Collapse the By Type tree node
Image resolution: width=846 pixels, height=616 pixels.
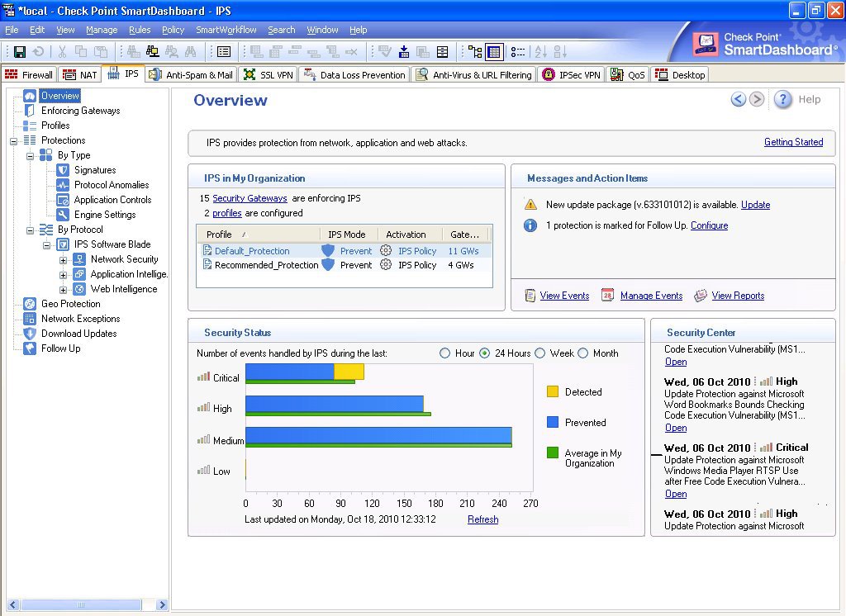pos(31,156)
